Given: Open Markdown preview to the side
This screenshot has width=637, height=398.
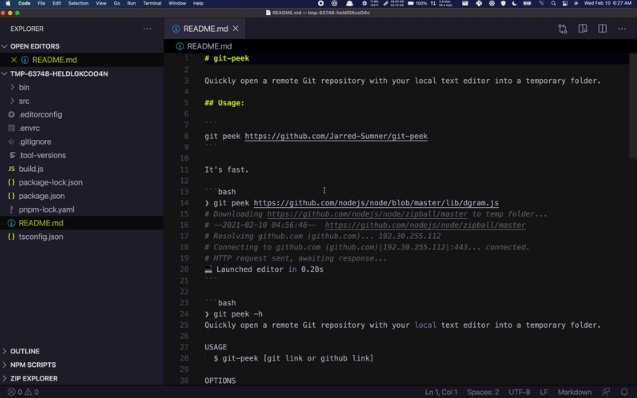Looking at the screenshot, I should [x=583, y=29].
